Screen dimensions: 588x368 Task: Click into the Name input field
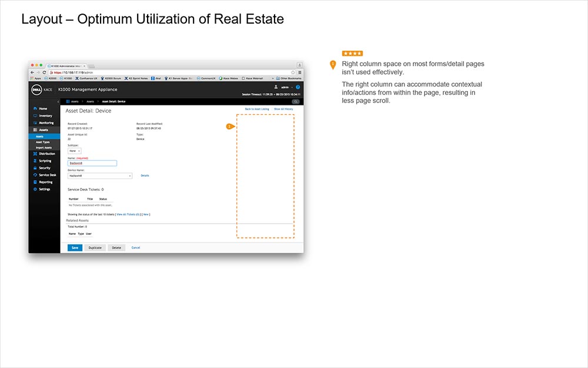(x=92, y=163)
